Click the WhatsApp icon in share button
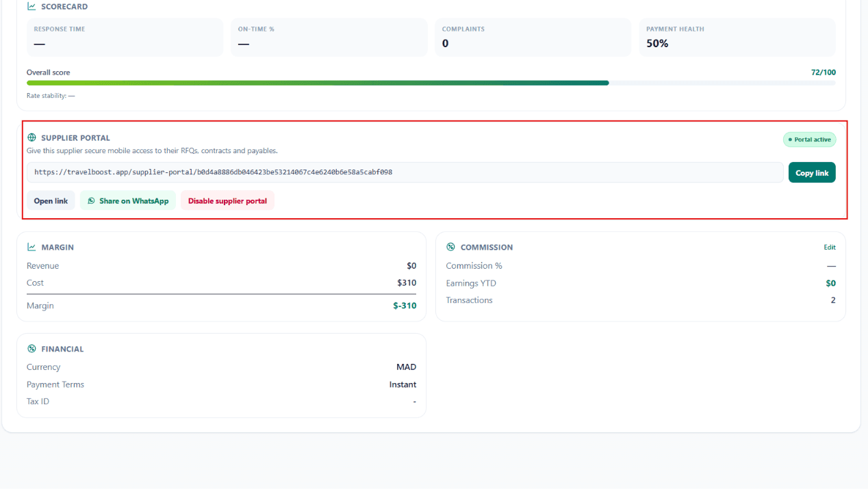Screen dimensions: 868x489 (x=91, y=201)
